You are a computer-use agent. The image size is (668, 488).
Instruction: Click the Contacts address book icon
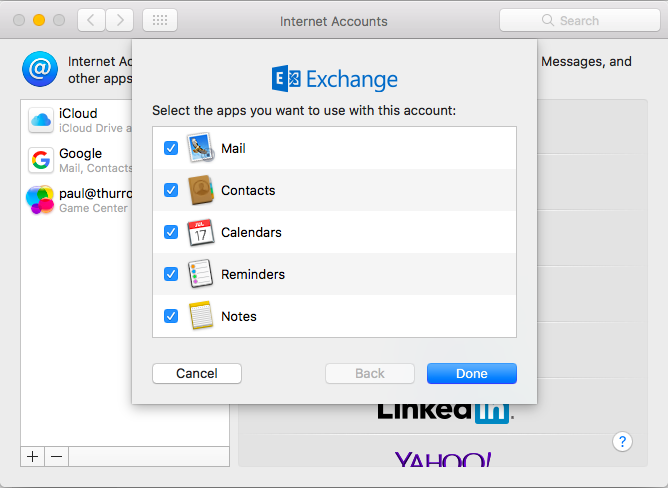click(201, 190)
